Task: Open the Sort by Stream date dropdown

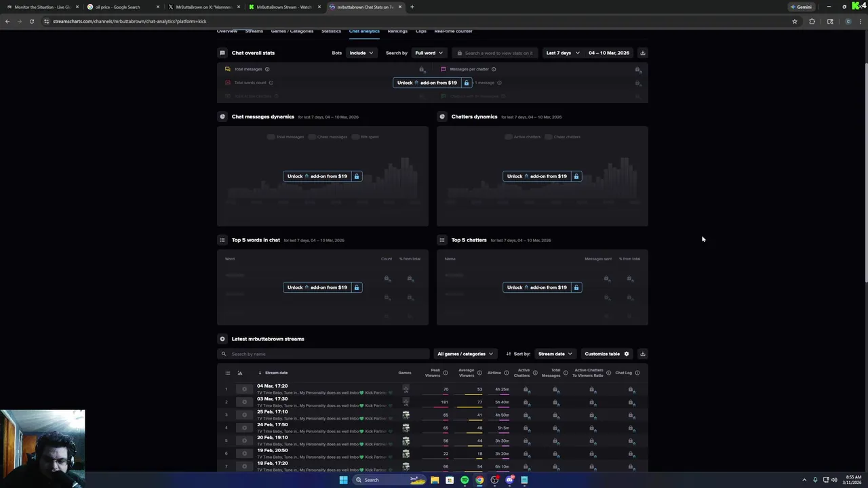Action: [x=555, y=354]
